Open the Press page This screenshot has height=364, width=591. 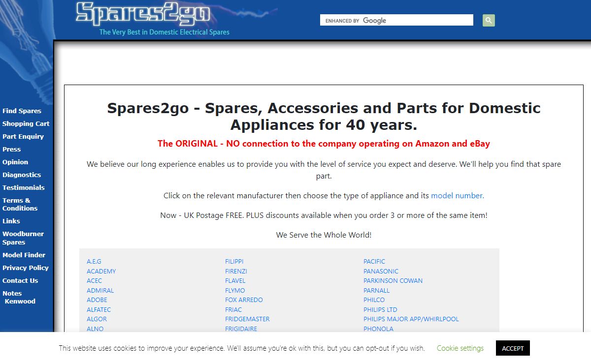click(x=11, y=150)
